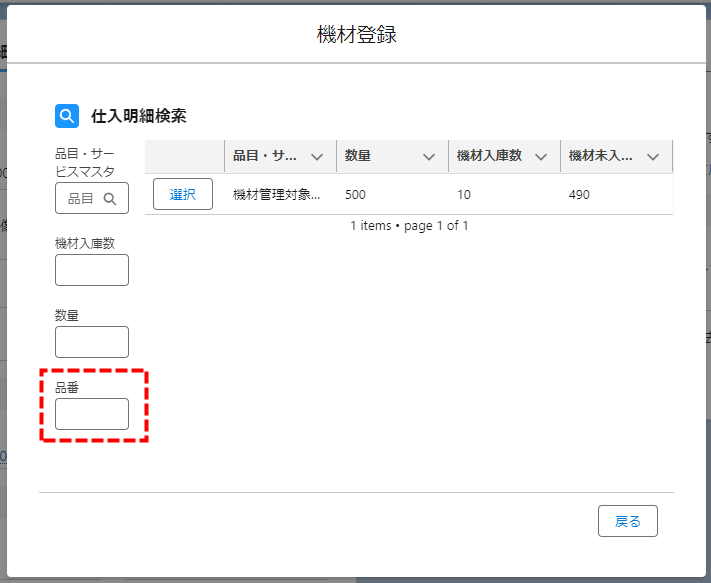Screen dimensions: 711x583
Task: Click the 数量 filter input field
Action: point(92,342)
